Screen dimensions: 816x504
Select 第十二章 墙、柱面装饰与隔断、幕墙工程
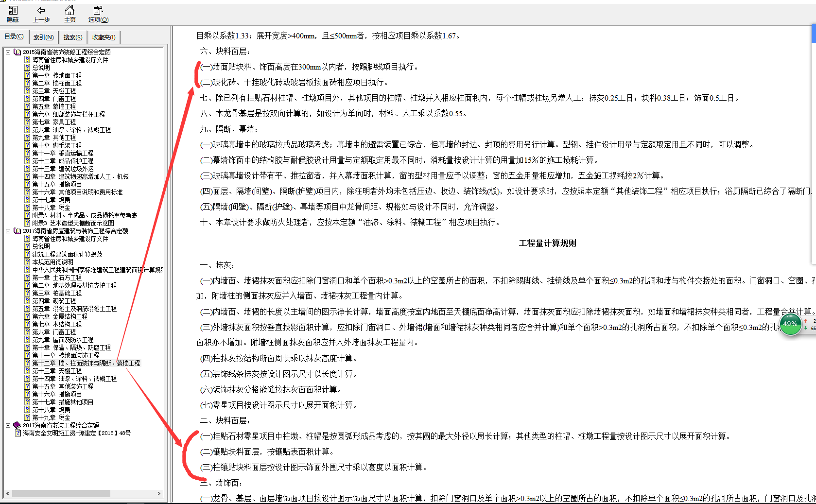[86, 363]
